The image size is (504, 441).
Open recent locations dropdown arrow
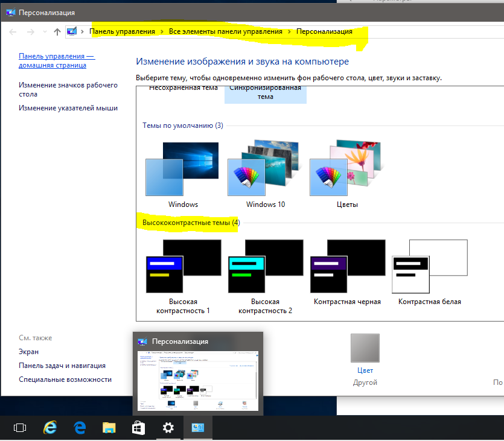coord(45,32)
